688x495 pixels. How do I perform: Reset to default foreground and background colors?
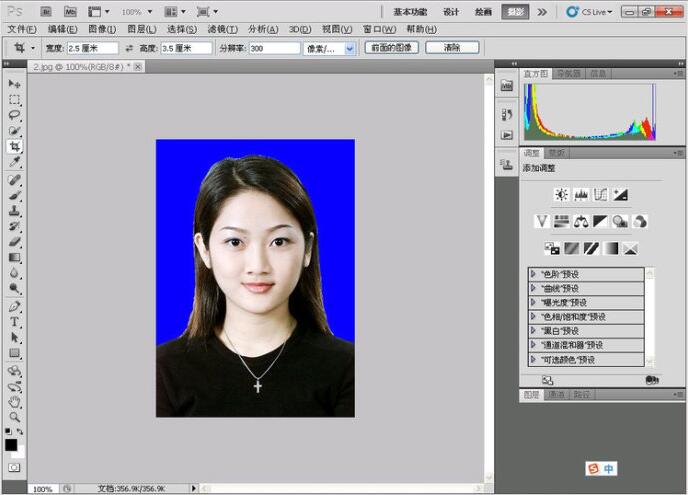tap(7, 431)
